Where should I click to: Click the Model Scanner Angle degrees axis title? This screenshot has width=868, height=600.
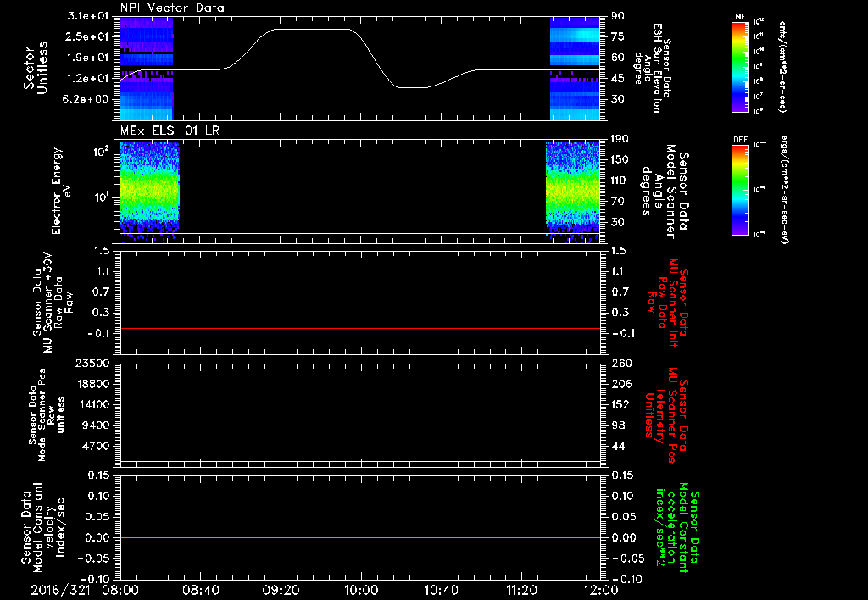665,192
